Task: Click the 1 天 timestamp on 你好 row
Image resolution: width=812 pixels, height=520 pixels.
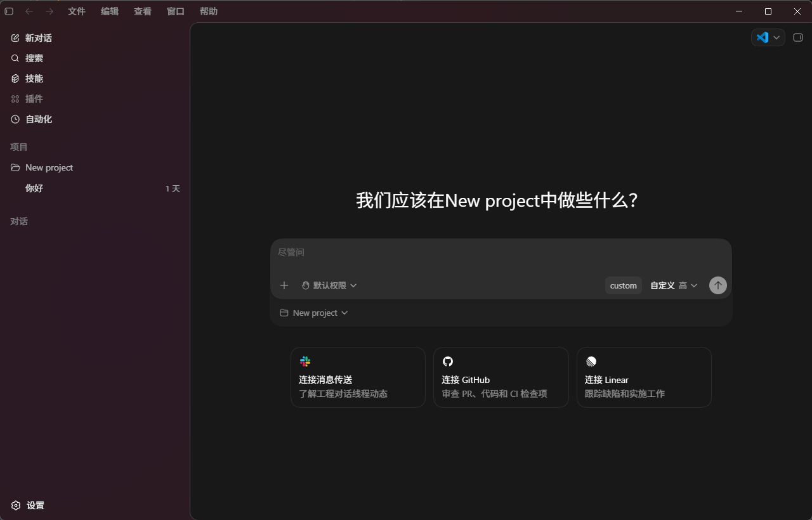Action: coord(173,188)
